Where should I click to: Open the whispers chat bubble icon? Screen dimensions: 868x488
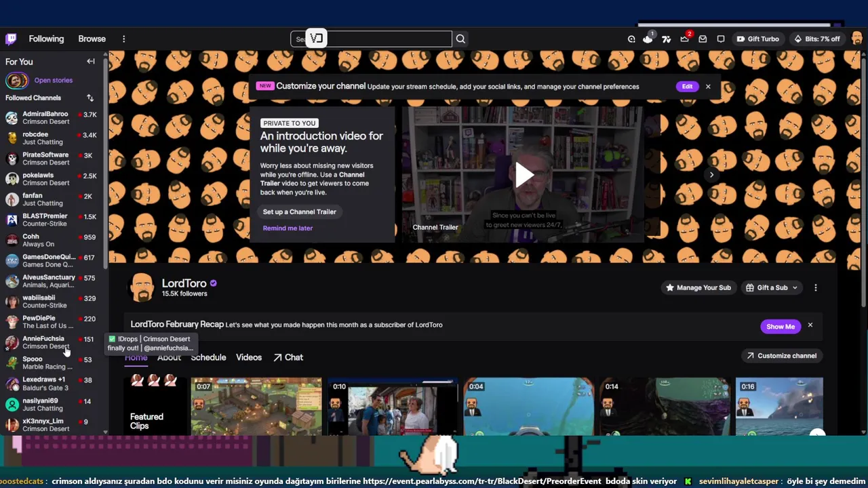point(721,39)
